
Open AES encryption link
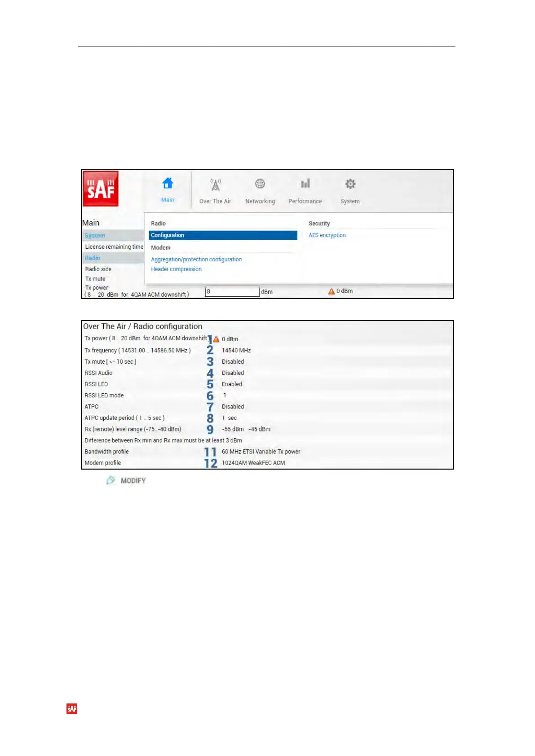(327, 235)
